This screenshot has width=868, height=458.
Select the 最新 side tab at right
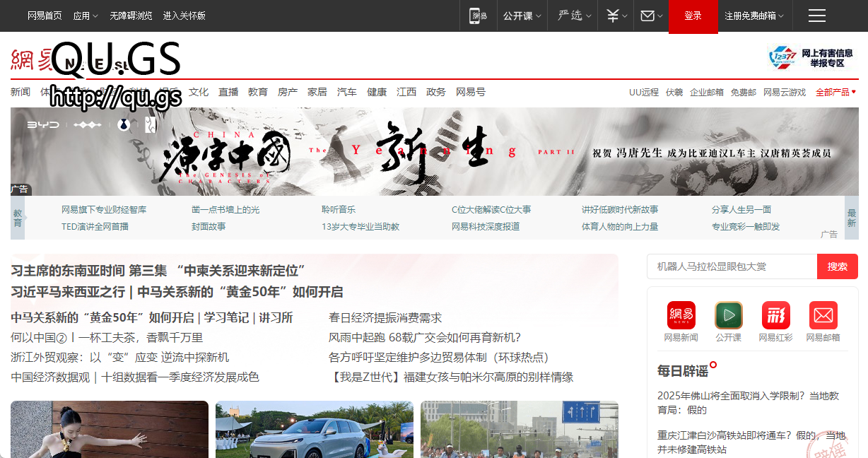[852, 218]
